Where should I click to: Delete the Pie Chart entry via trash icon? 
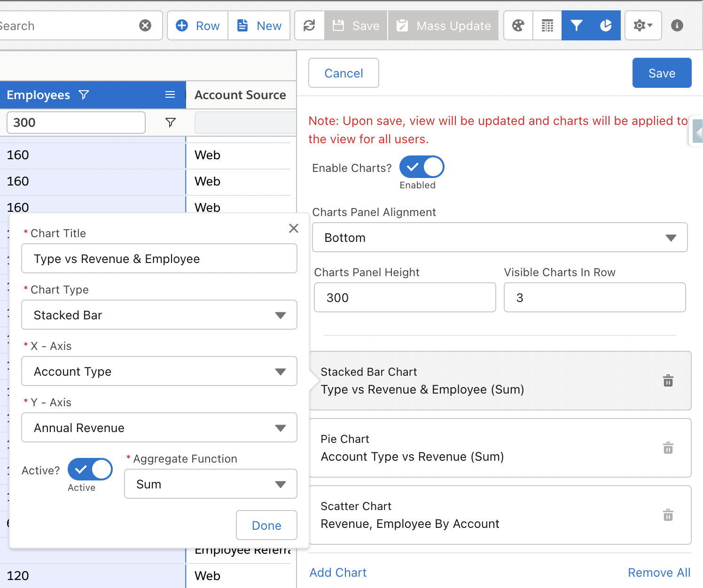668,448
